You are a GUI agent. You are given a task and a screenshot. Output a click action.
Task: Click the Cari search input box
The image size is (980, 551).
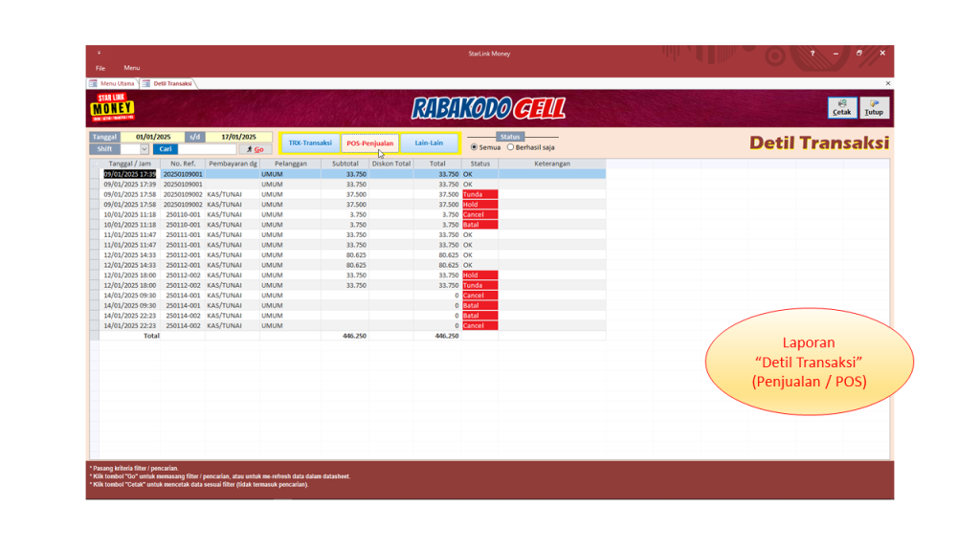tap(208, 149)
